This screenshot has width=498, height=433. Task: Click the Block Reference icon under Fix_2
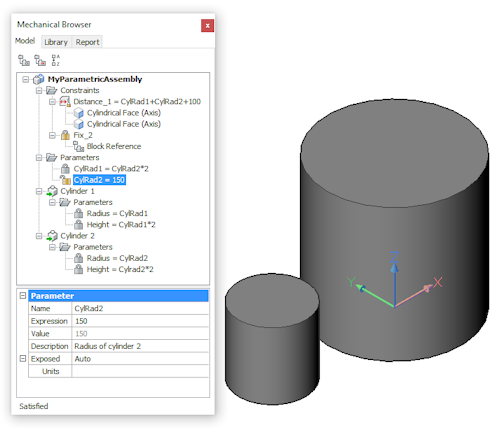(x=79, y=146)
